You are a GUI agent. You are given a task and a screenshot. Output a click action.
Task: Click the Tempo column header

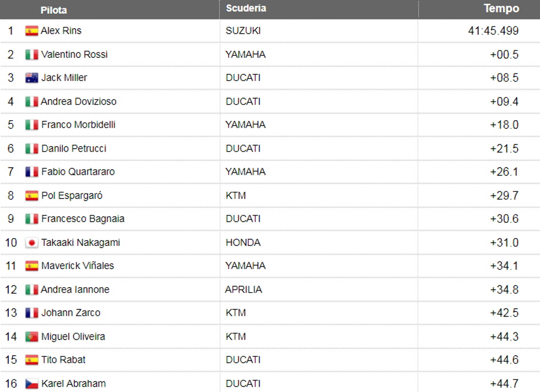pos(501,9)
